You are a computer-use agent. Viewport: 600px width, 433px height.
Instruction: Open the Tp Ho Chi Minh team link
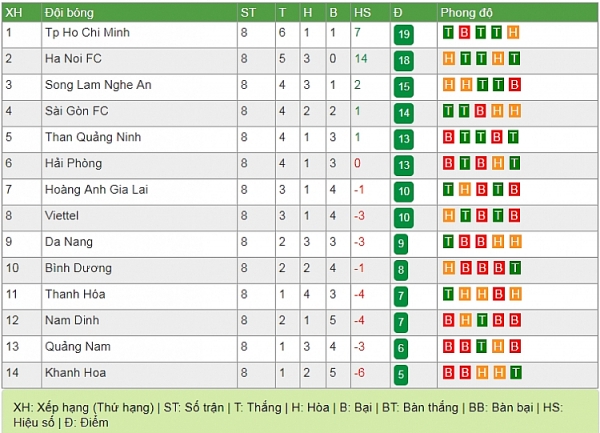click(87, 33)
